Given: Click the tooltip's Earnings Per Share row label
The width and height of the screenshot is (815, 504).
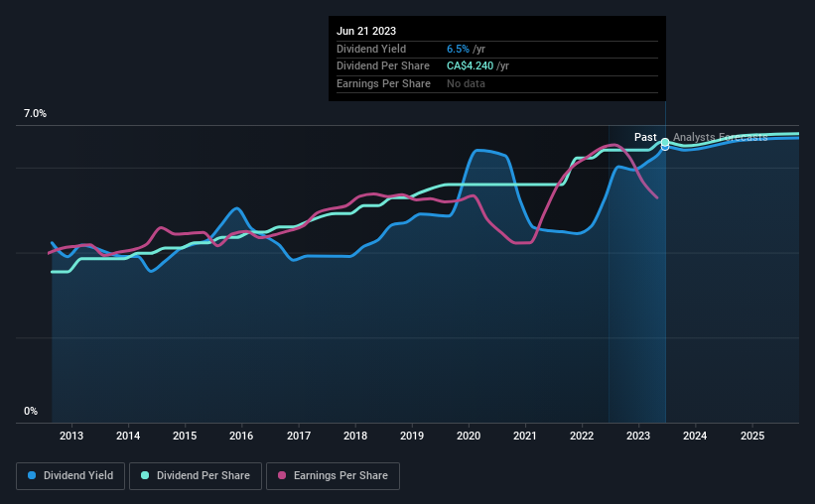Looking at the screenshot, I should tap(383, 83).
